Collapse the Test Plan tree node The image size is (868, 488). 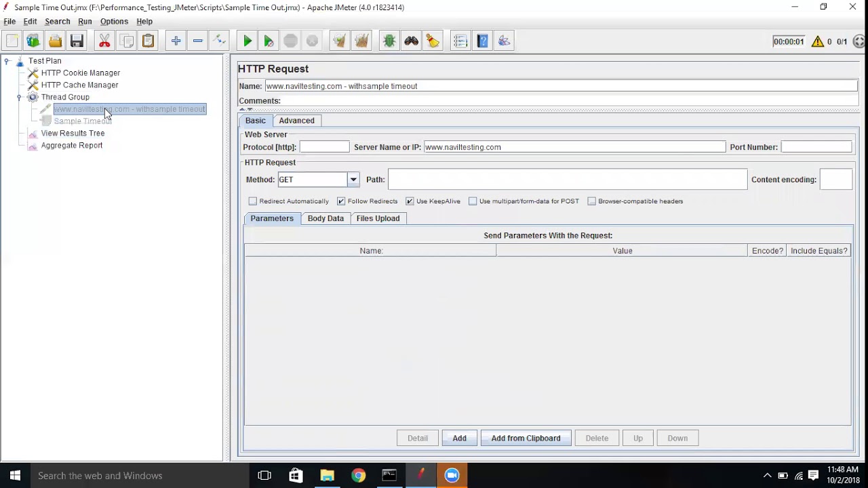[x=7, y=61]
